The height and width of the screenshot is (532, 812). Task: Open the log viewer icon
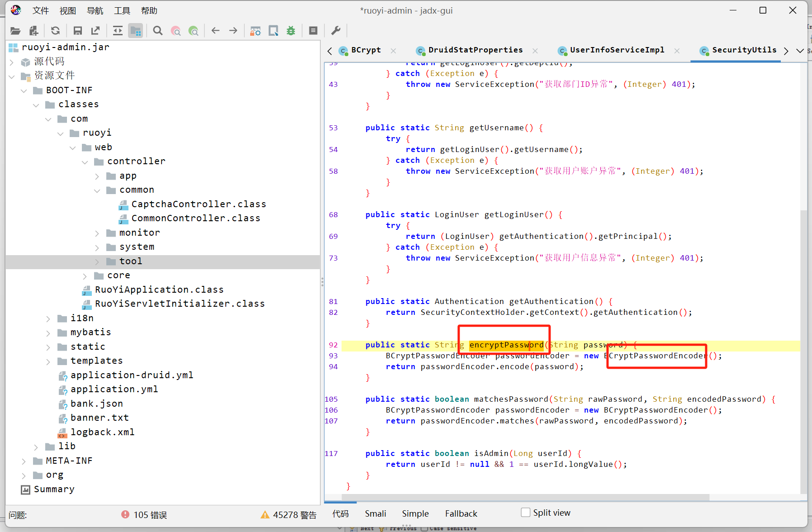point(313,31)
